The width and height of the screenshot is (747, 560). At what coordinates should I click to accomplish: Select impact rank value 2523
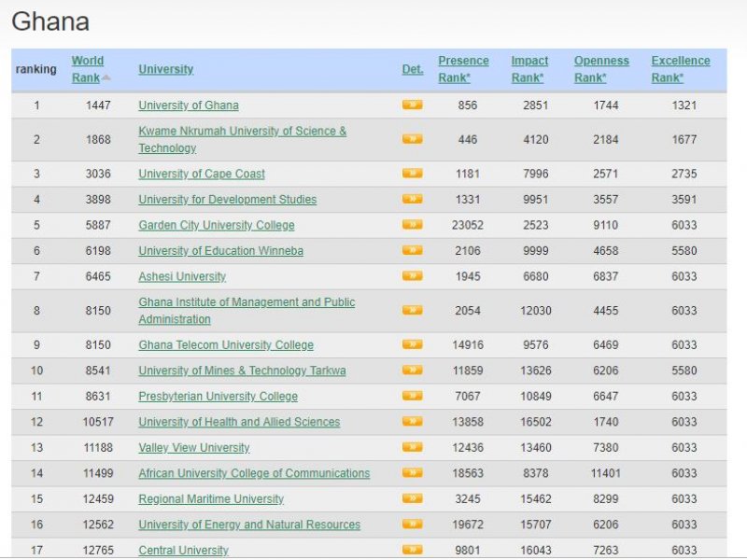click(535, 225)
